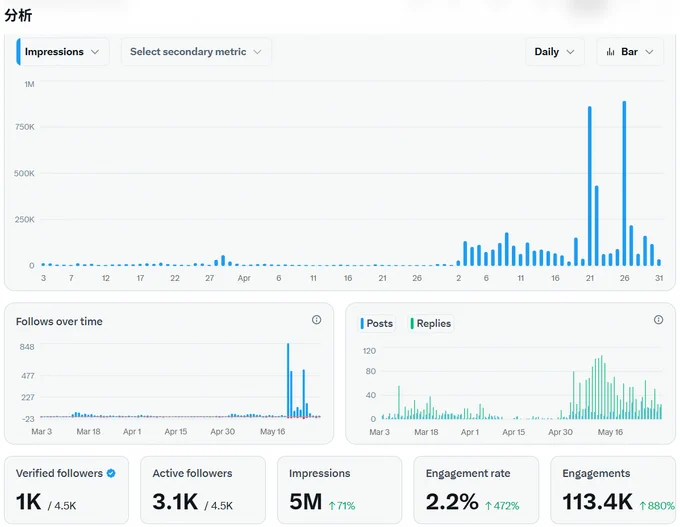Click the Apr x-axis label on impressions chart
Screen dimensions: 680x527
(244, 278)
